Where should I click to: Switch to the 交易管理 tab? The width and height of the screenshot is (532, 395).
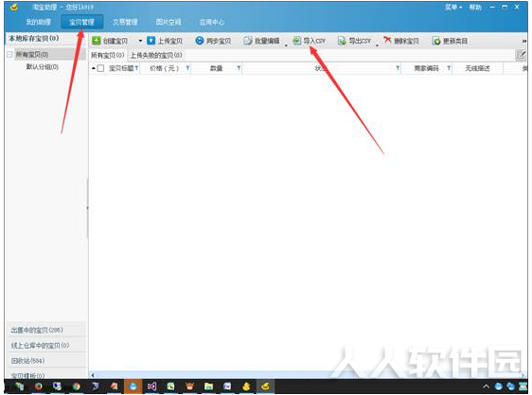[125, 22]
